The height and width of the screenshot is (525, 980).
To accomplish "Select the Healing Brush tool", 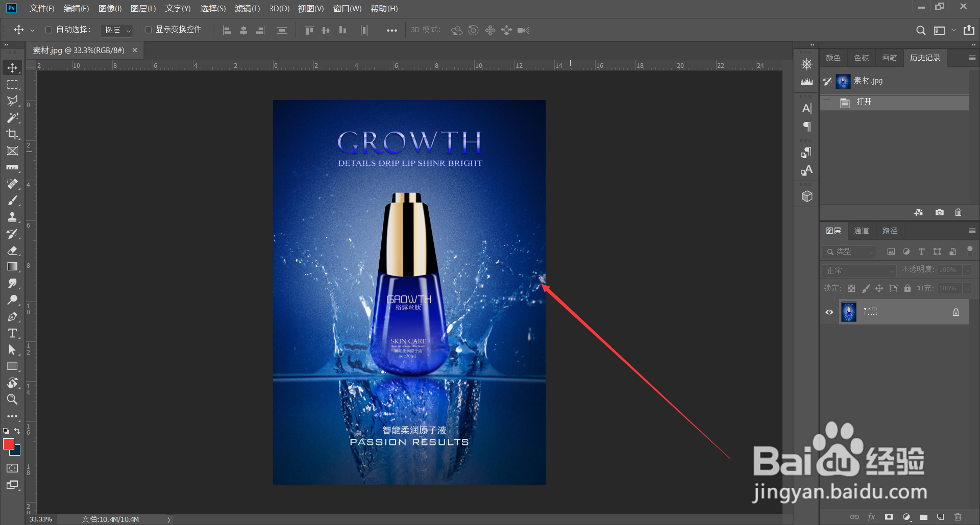I will tap(12, 184).
